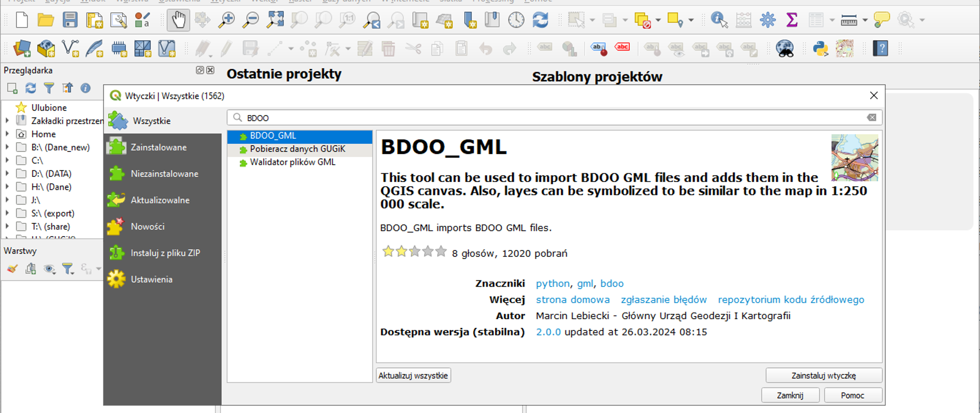This screenshot has height=413, width=980.
Task: Click the filter icon in the Przeglądarka panel
Action: click(x=49, y=88)
